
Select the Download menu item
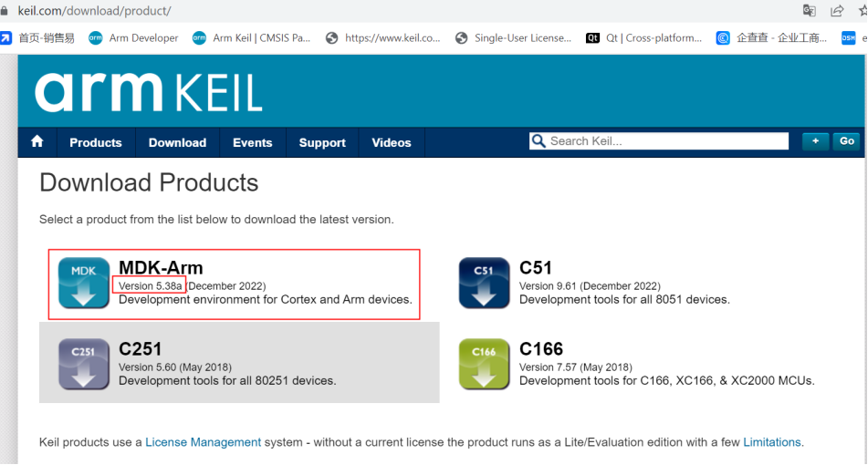(177, 142)
